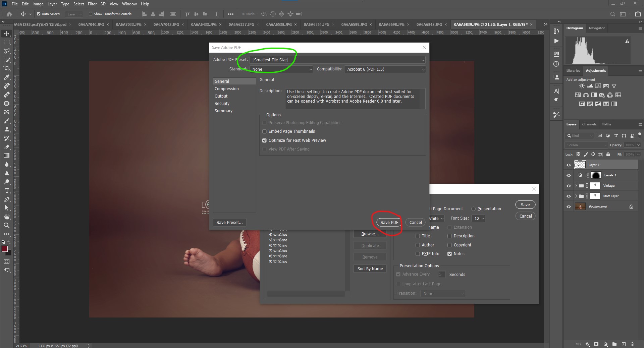The height and width of the screenshot is (348, 644).
Task: Click the Save PDF button
Action: [389, 223]
